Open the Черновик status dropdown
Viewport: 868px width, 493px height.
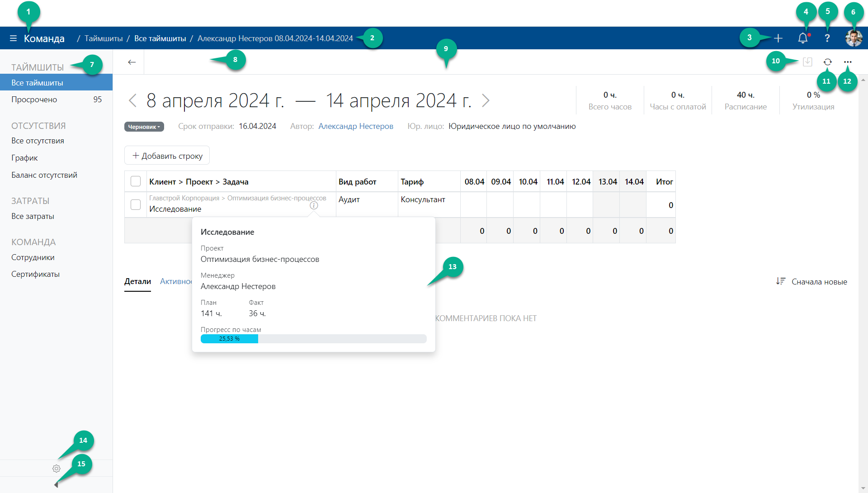[144, 127]
